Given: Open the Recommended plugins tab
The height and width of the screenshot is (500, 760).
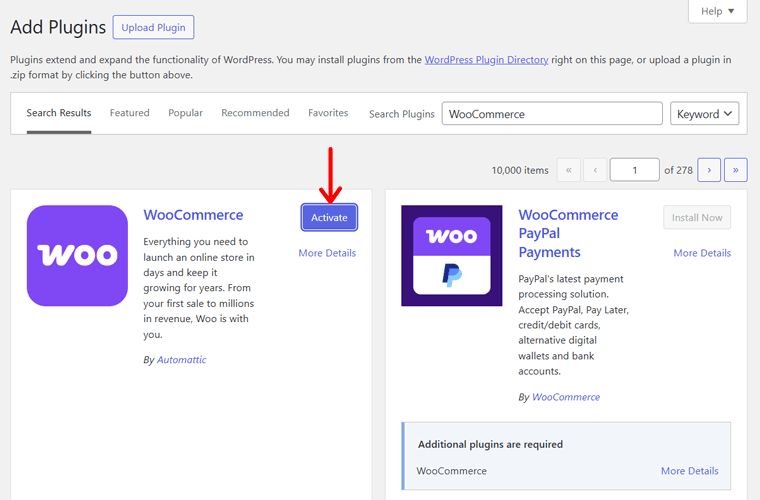Looking at the screenshot, I should click(x=255, y=113).
